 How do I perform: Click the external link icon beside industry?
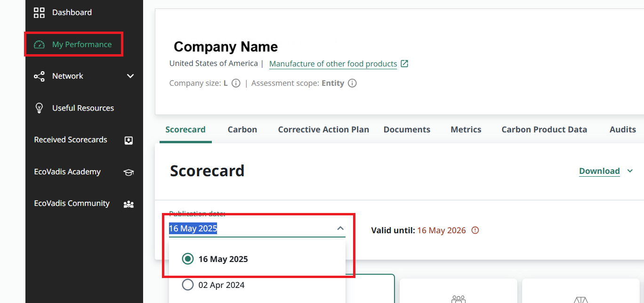[x=404, y=64]
